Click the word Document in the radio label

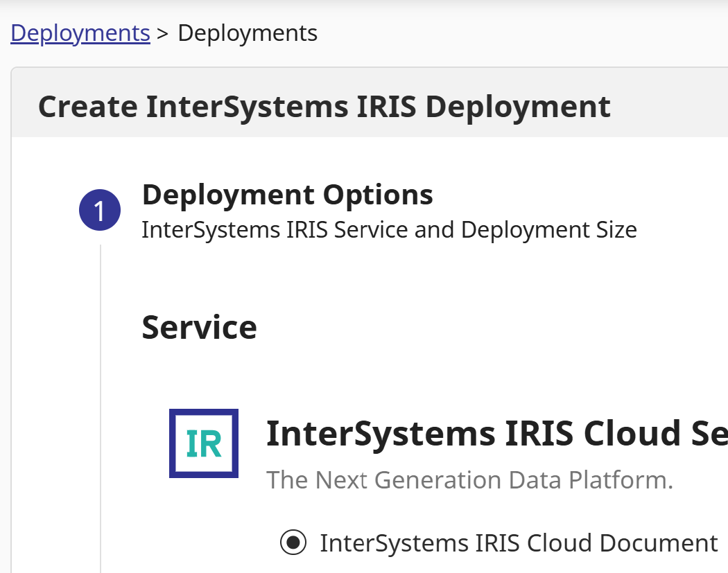tap(659, 543)
